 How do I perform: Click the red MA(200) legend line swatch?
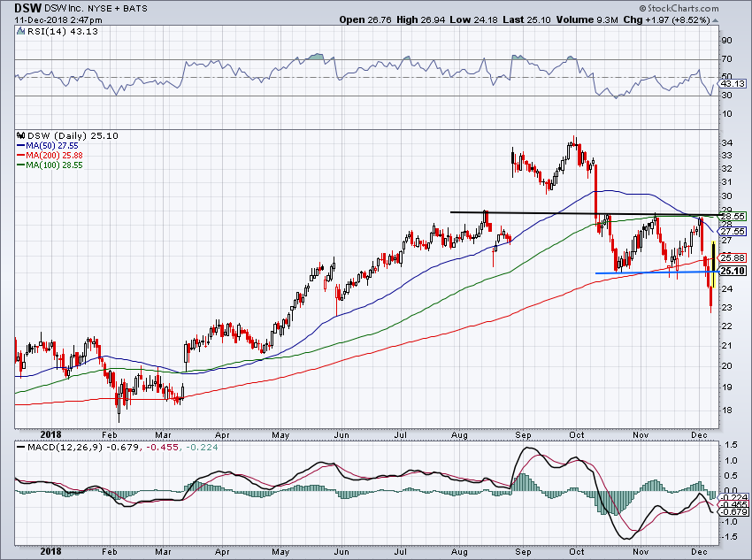pos(21,156)
